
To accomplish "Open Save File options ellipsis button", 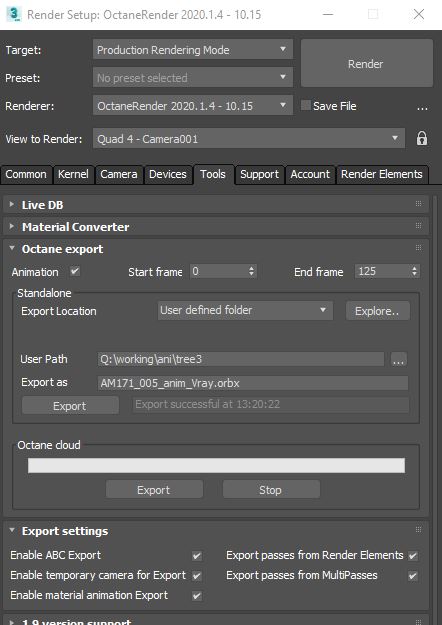I will (x=422, y=107).
